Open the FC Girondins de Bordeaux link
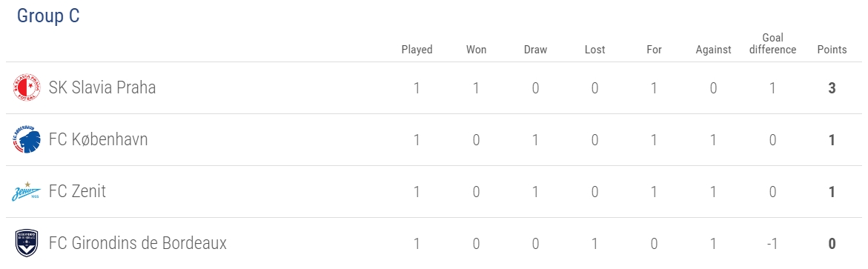The image size is (868, 269). click(x=138, y=243)
